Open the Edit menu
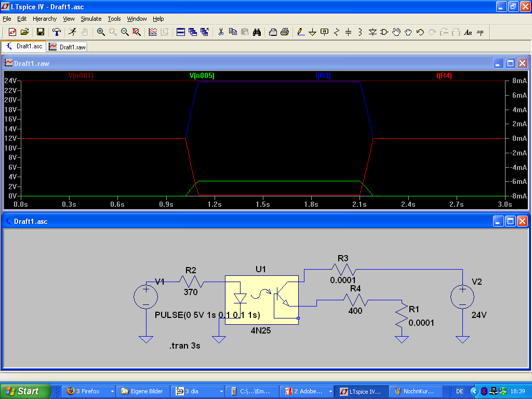This screenshot has width=532, height=399. (22, 19)
